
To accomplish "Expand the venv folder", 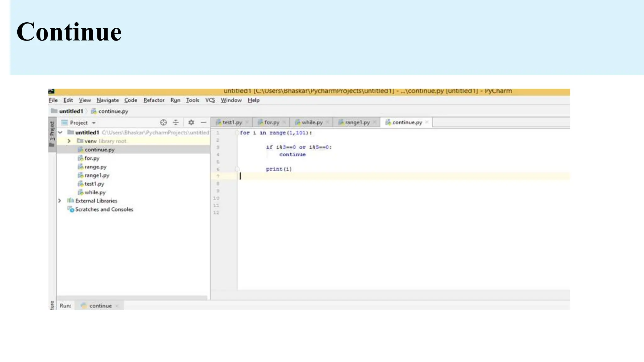I will (x=69, y=141).
